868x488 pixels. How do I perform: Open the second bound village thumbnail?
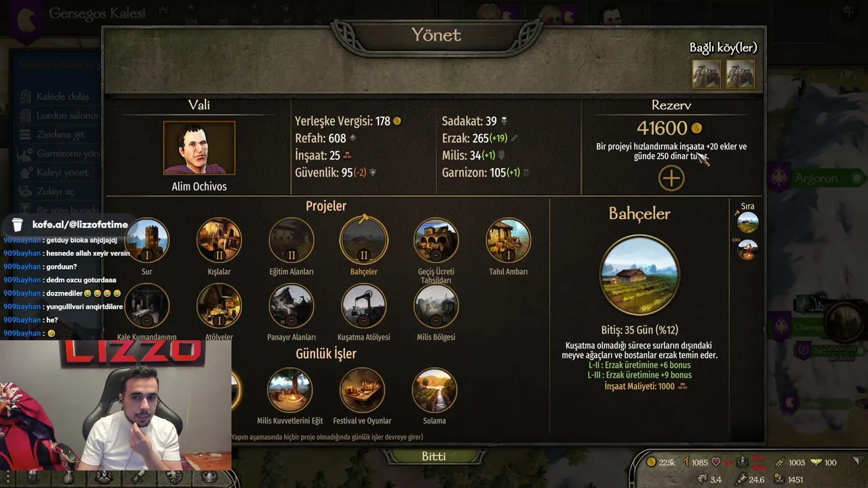tap(740, 74)
